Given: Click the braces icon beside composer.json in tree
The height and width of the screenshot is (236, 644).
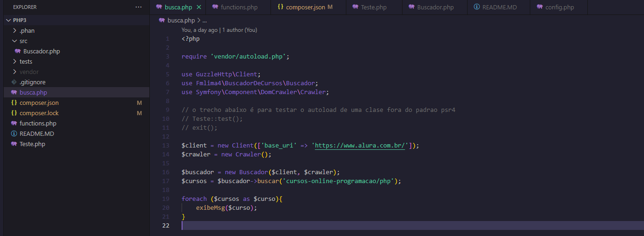Looking at the screenshot, I should pyautogui.click(x=14, y=103).
